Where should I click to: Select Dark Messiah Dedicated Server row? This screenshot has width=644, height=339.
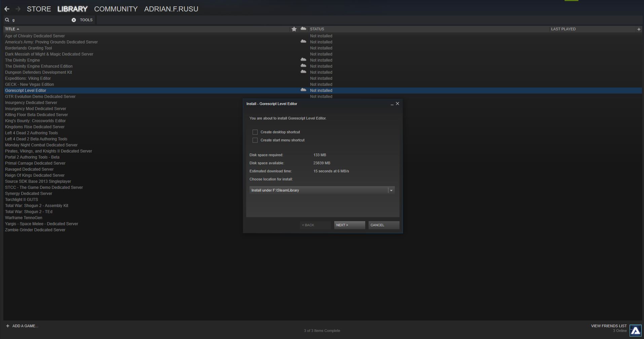point(323,54)
